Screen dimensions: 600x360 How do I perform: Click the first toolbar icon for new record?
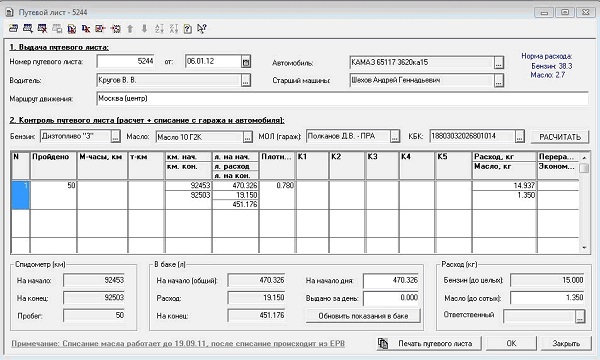tap(13, 29)
